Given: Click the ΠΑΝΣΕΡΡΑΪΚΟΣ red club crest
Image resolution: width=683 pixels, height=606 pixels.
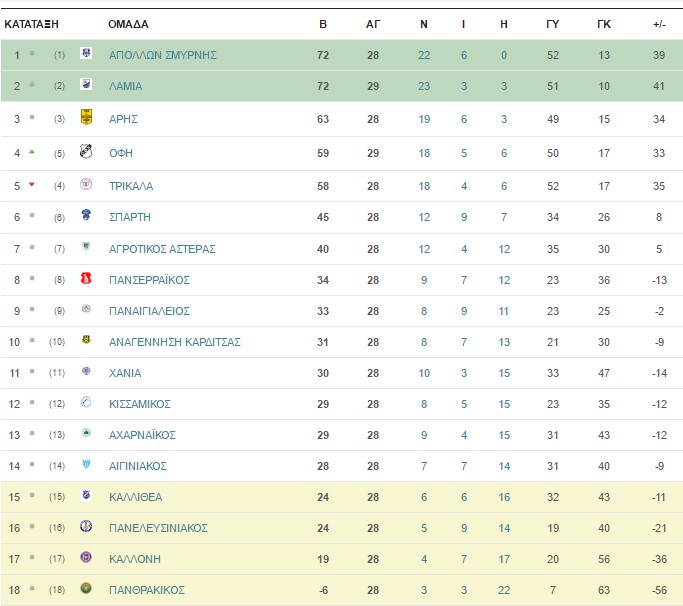Looking at the screenshot, I should coord(86,278).
